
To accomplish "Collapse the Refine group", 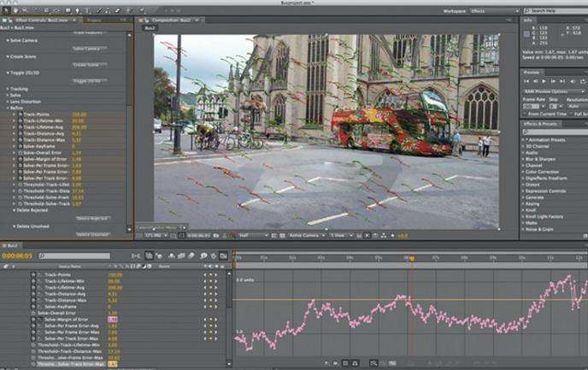I will [8, 108].
